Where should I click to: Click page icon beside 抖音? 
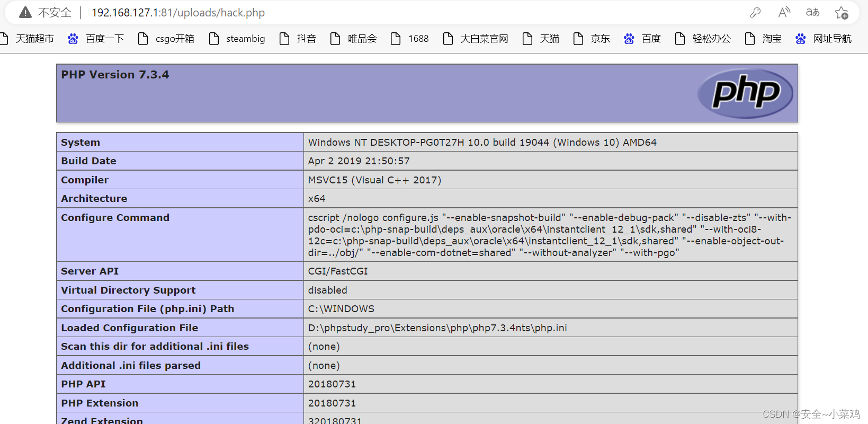(284, 39)
